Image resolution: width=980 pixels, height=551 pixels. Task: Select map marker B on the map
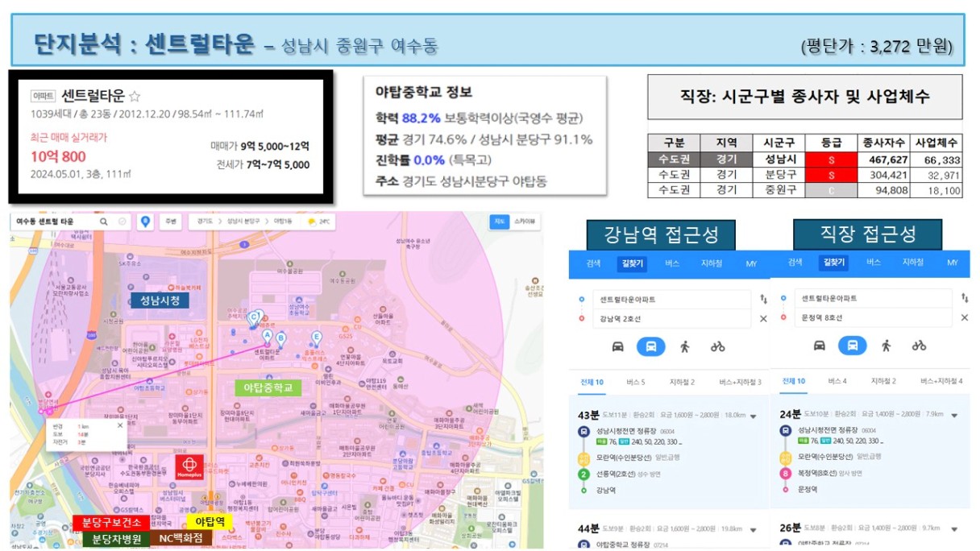(x=281, y=341)
